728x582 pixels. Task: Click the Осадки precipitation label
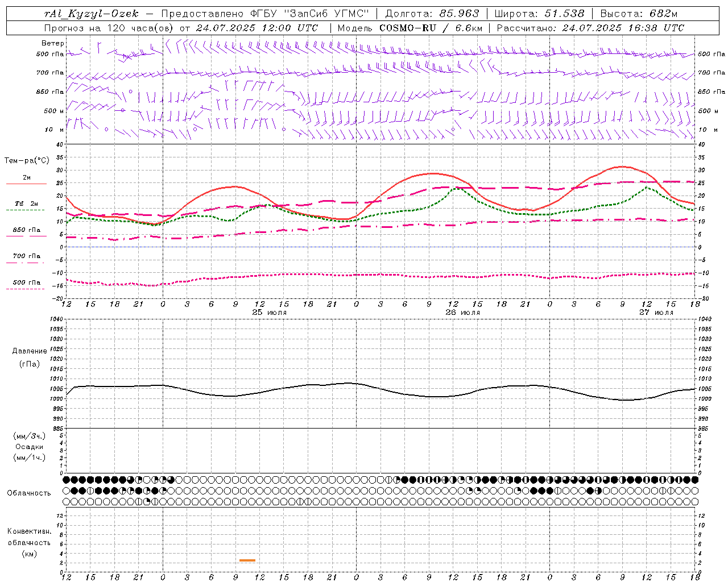(x=29, y=447)
